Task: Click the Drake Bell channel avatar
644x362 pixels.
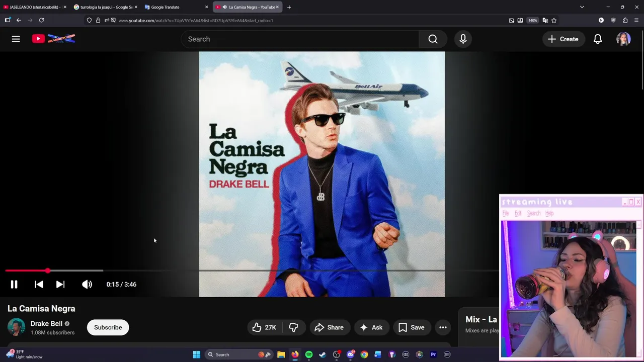Action: coord(16,327)
